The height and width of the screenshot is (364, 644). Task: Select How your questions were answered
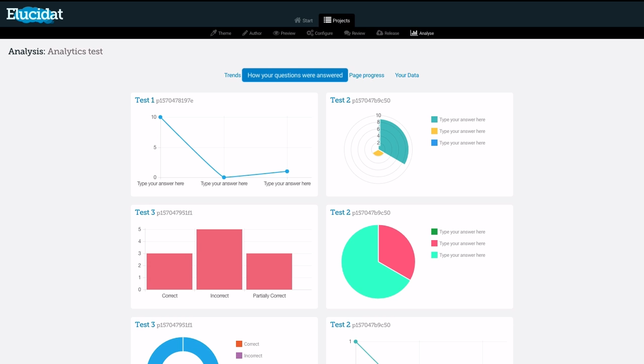295,75
